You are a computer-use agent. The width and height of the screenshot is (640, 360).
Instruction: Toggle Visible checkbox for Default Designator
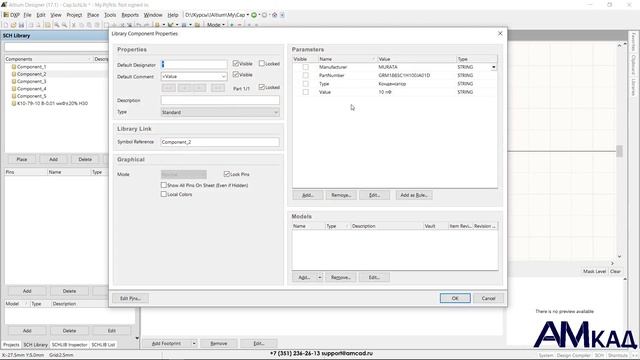coord(236,63)
